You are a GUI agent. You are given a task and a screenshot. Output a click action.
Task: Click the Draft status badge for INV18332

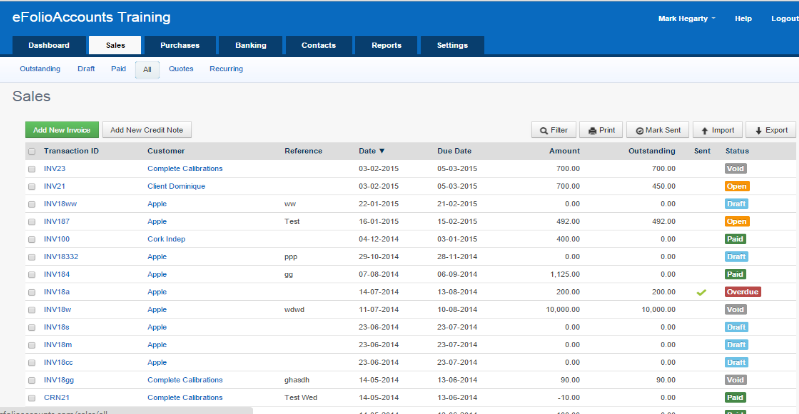(x=736, y=257)
